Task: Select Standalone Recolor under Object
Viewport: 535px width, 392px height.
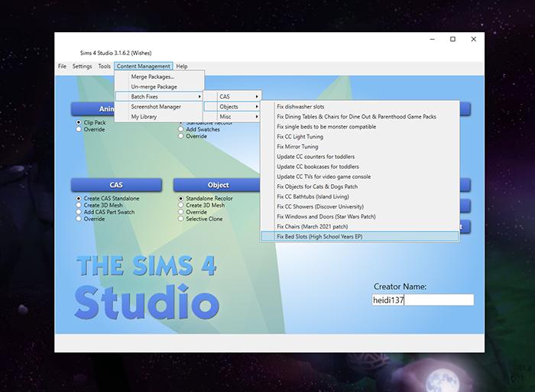Action: (x=181, y=198)
